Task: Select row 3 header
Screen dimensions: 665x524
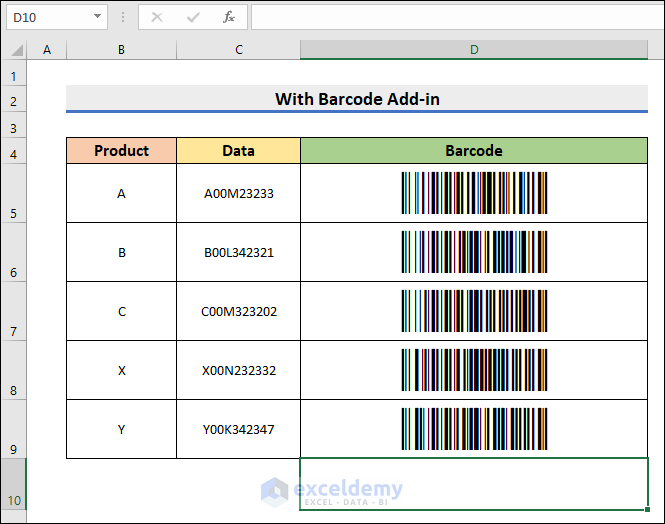Action: (x=14, y=125)
